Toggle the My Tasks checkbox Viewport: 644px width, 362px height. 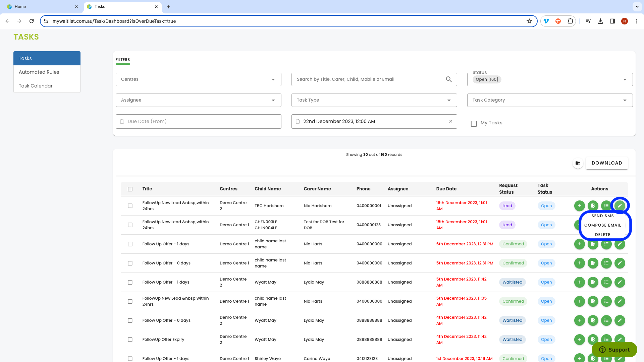[474, 123]
